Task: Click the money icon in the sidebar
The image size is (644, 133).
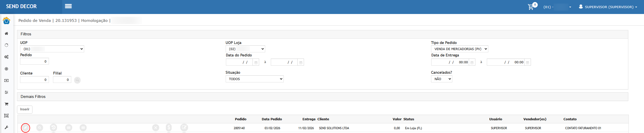Action: (7, 81)
